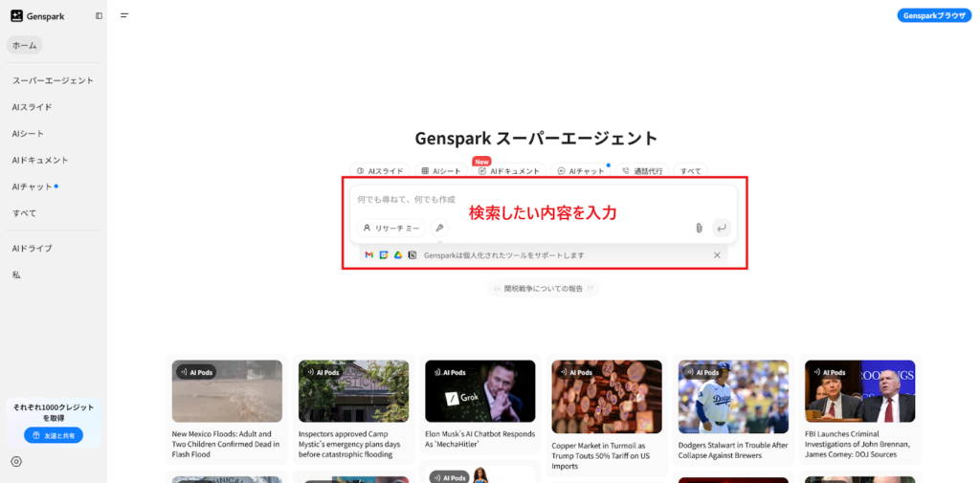Select the 通話代行 chip above the prompt box
The width and height of the screenshot is (980, 483).
click(x=642, y=171)
